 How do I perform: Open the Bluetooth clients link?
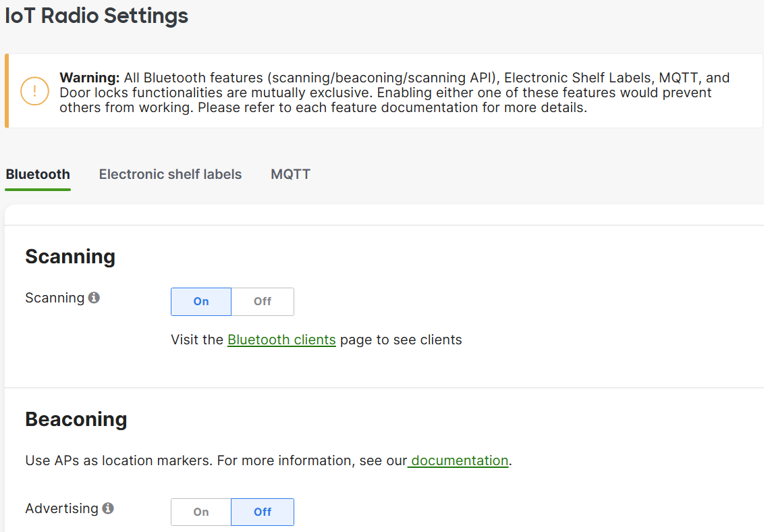[281, 340]
